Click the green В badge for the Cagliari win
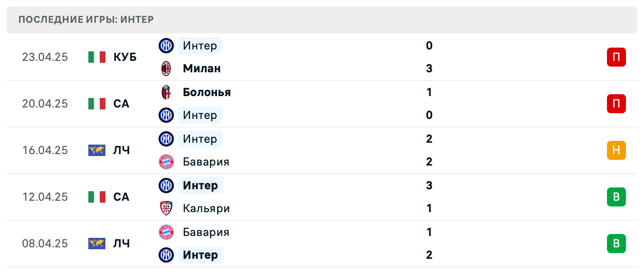This screenshot has height=274, width=644. pos(616,196)
